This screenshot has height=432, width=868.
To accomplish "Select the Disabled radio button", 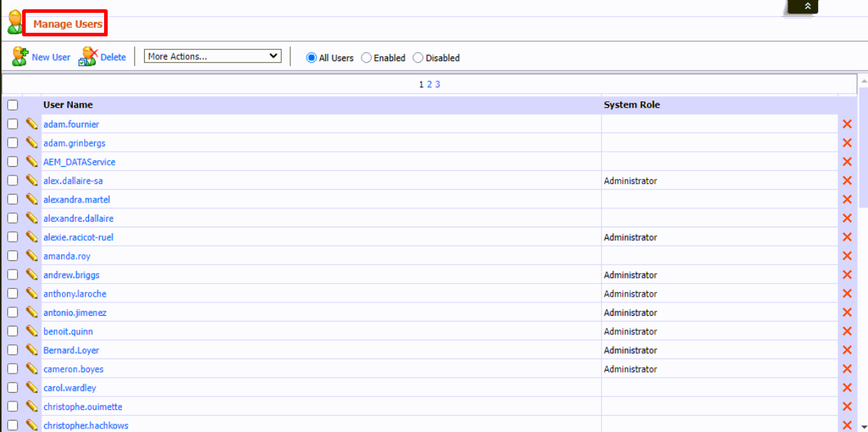I will point(418,58).
